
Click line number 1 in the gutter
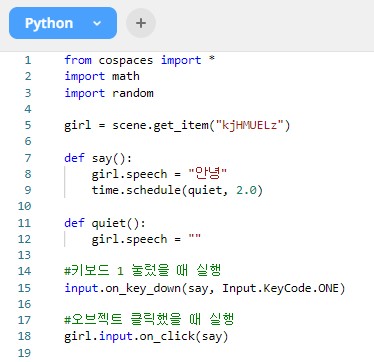28,60
